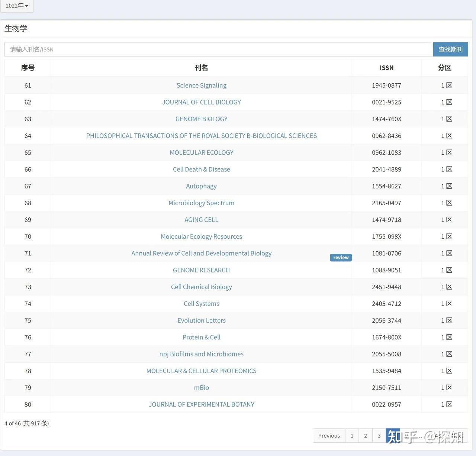Click the review badge on Annual Review row
The image size is (476, 456).
tap(341, 258)
